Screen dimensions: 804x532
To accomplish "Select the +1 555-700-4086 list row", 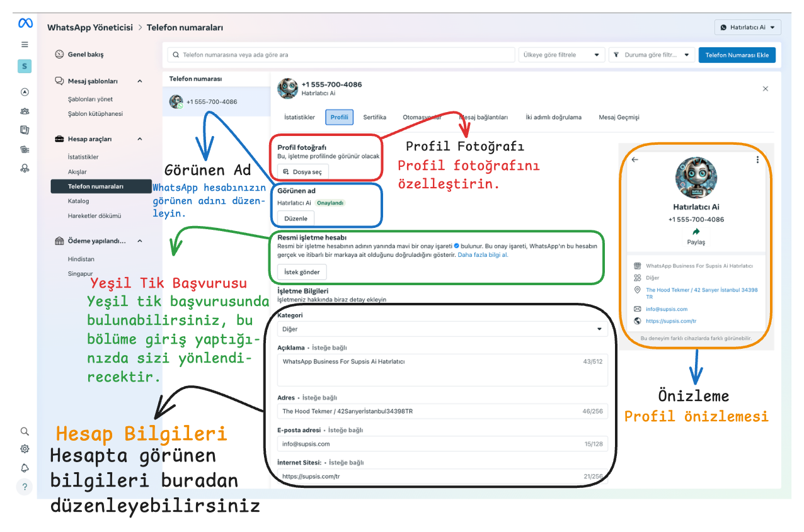I will [x=217, y=101].
